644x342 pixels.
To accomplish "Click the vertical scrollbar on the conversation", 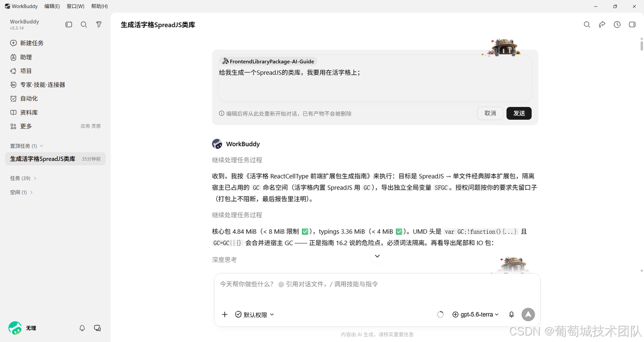I will (x=641, y=46).
